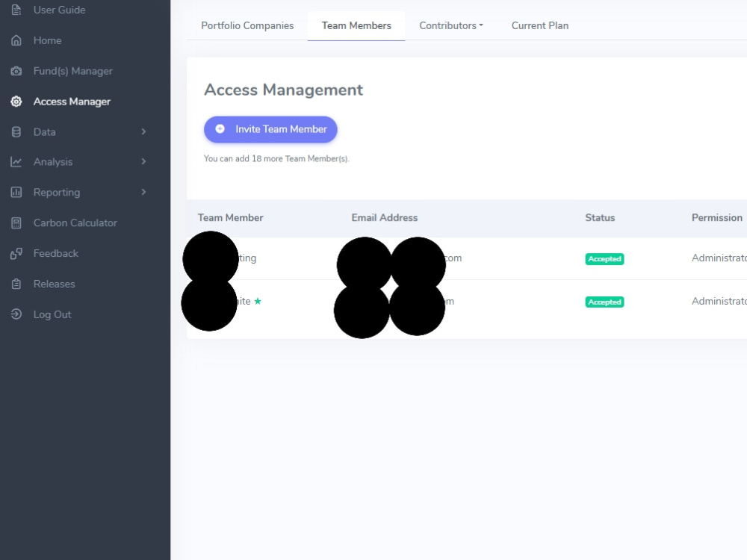Expand the Analysis submenu chevron
Viewport: 747px width, 560px height.
tap(143, 162)
